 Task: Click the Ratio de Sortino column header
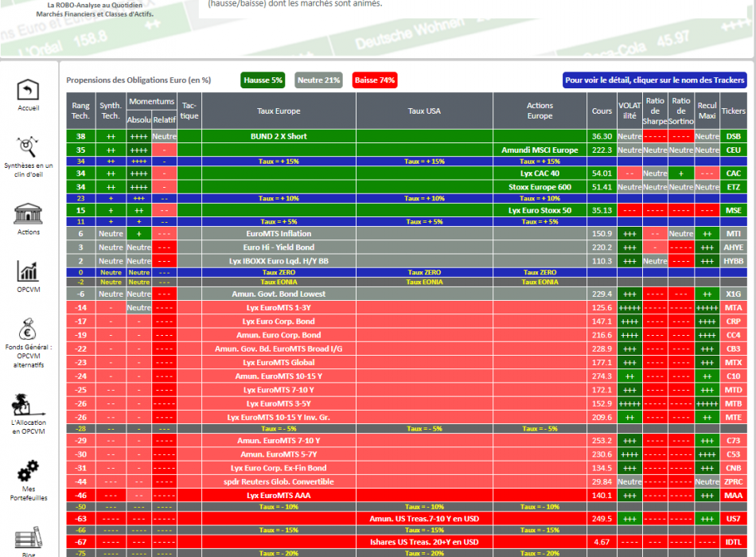[680, 111]
